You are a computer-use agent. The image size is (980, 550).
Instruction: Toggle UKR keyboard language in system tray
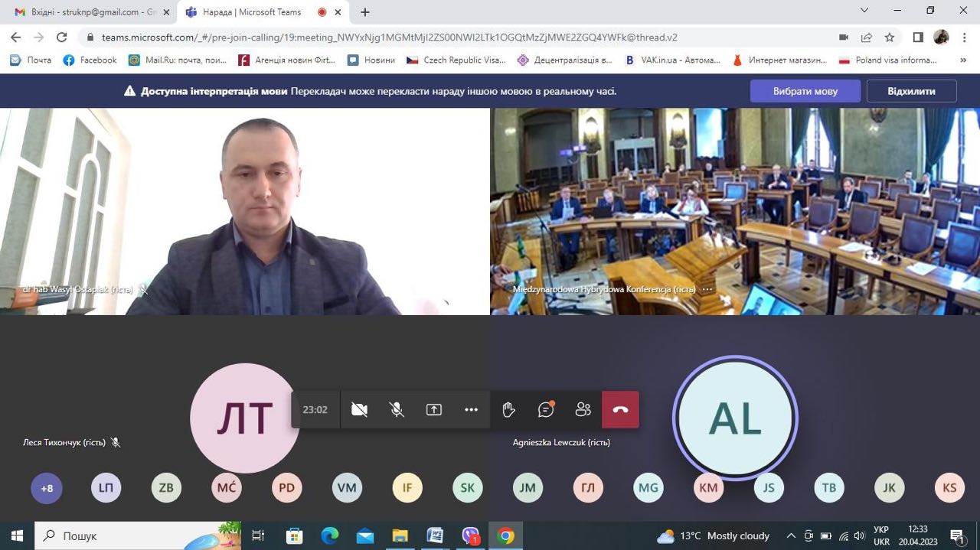click(881, 535)
